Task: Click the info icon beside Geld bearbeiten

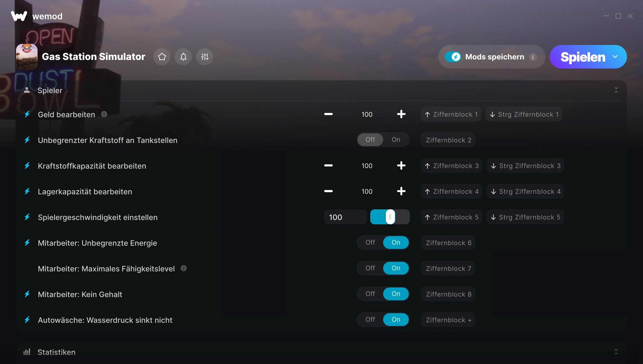Action: (x=104, y=114)
